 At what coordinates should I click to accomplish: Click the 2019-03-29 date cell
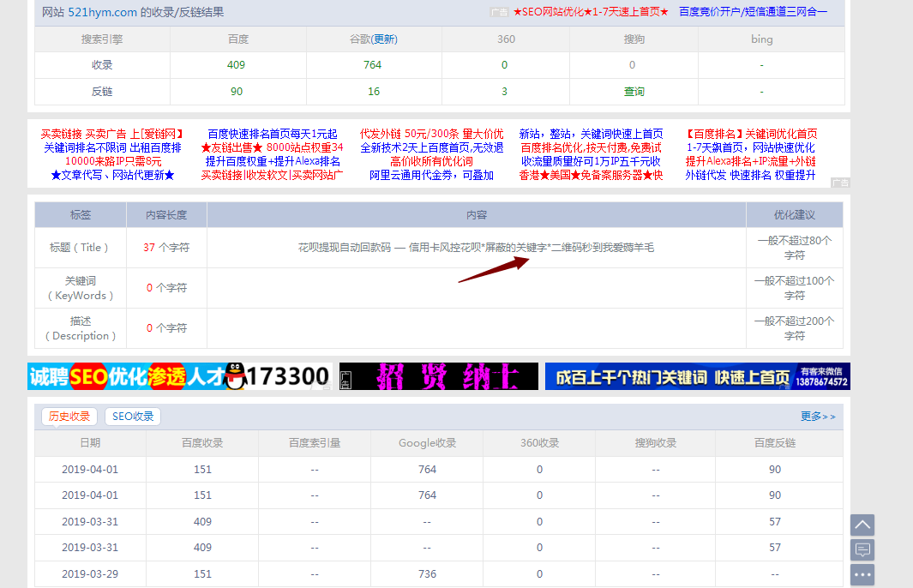pos(90,574)
